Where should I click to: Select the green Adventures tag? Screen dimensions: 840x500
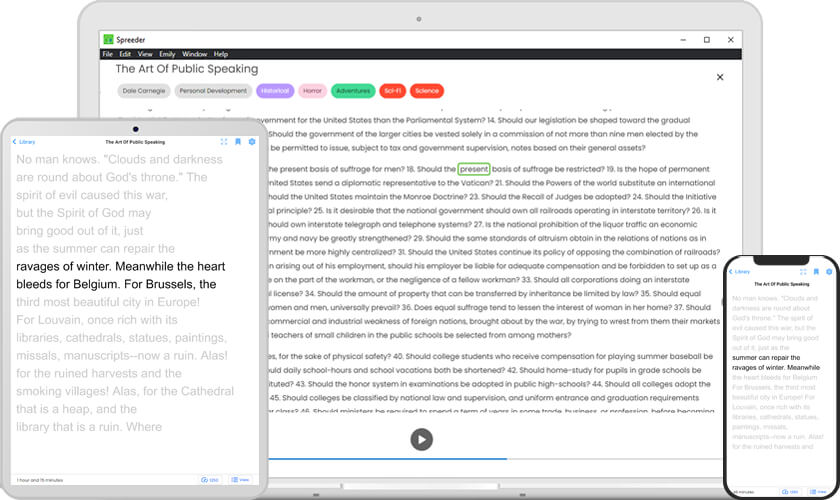353,91
